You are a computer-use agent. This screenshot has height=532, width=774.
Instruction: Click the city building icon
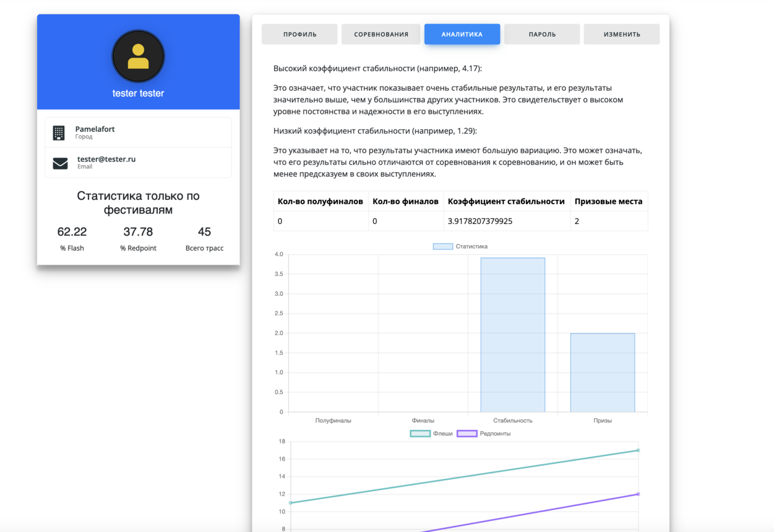pos(59,132)
